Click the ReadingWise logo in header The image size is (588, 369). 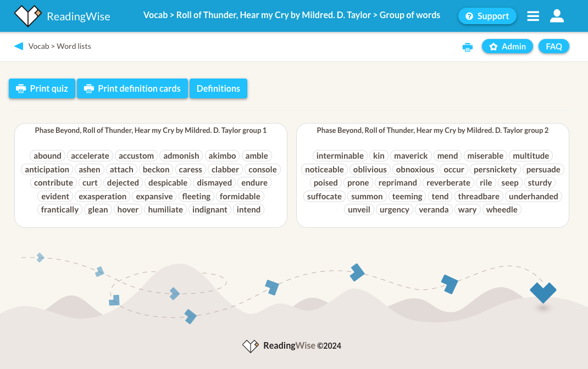(62, 16)
